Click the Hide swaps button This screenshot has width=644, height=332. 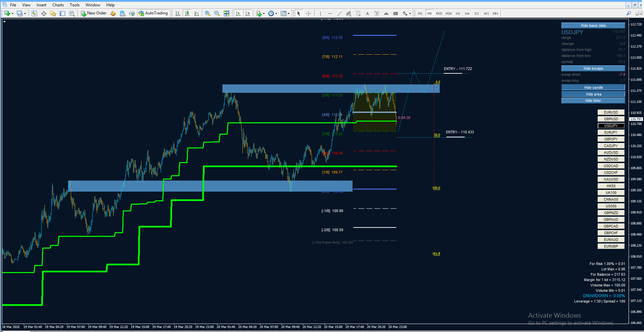coord(593,68)
